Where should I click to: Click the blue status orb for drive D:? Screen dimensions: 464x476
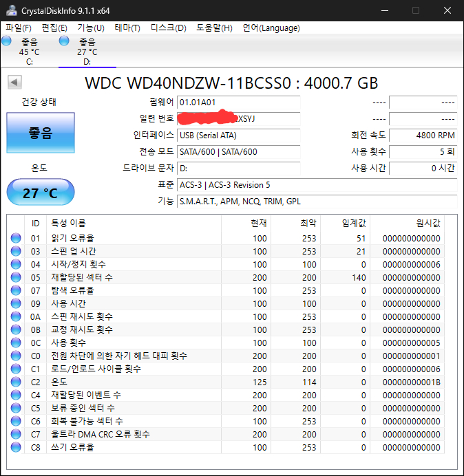pyautogui.click(x=64, y=41)
